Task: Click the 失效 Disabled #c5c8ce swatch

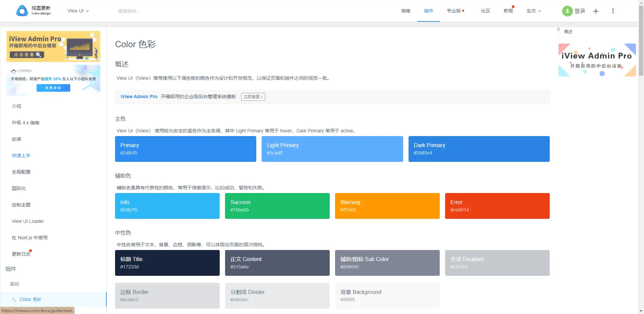Action: pos(497,263)
